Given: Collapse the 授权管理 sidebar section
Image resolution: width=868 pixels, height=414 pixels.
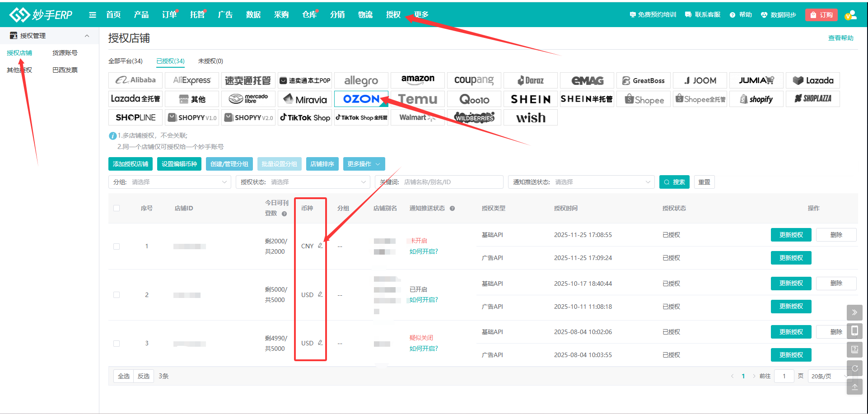Looking at the screenshot, I should click(87, 36).
